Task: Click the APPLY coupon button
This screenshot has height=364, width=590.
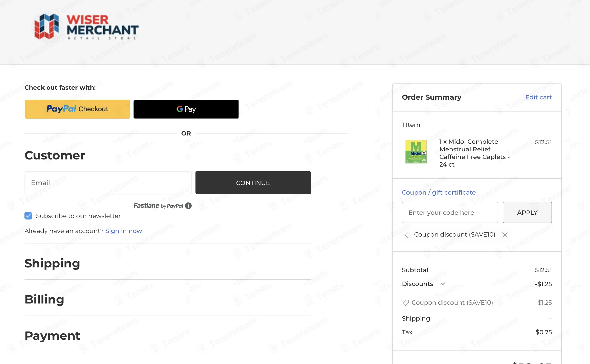Action: (527, 212)
